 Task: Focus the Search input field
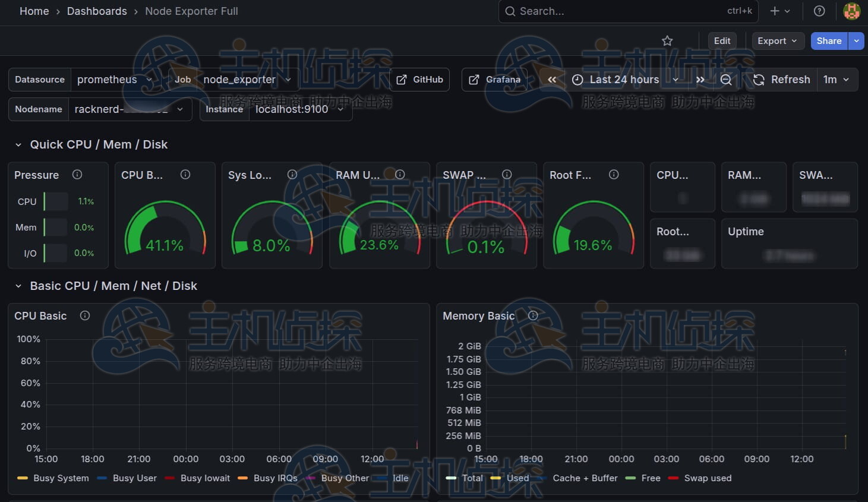(x=618, y=11)
